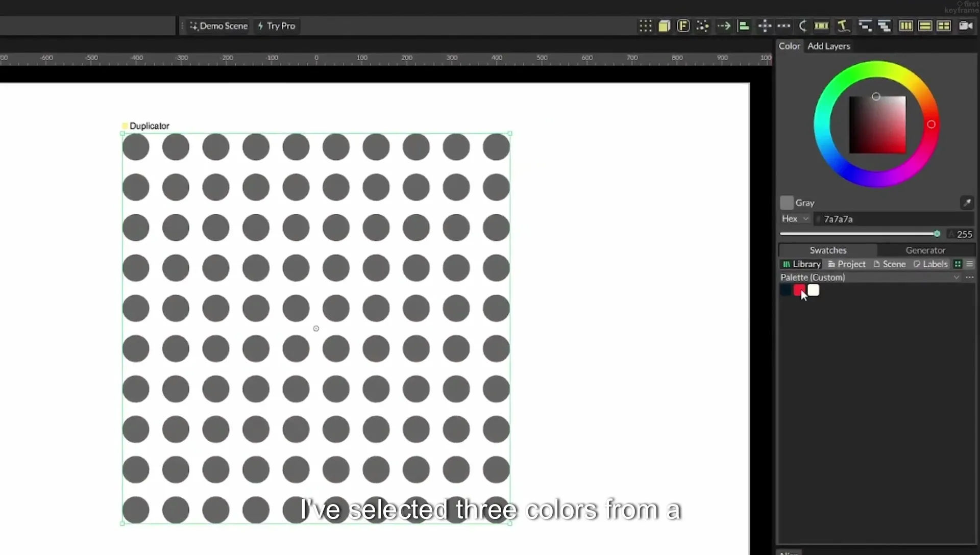The image size is (980, 555).
Task: Click the Try Pro button
Action: pos(277,26)
